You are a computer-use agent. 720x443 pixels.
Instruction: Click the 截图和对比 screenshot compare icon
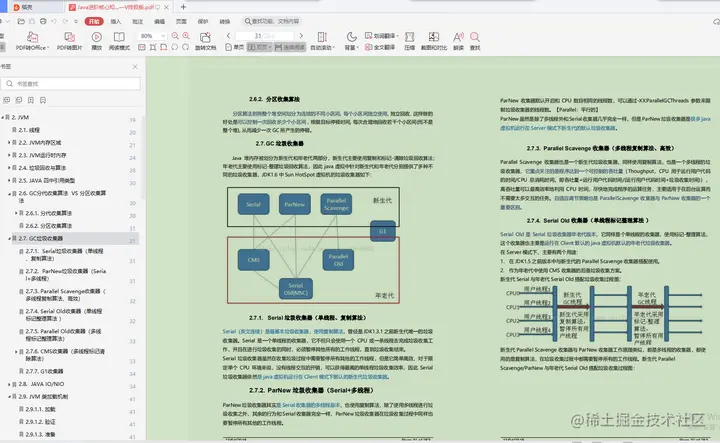click(x=433, y=37)
